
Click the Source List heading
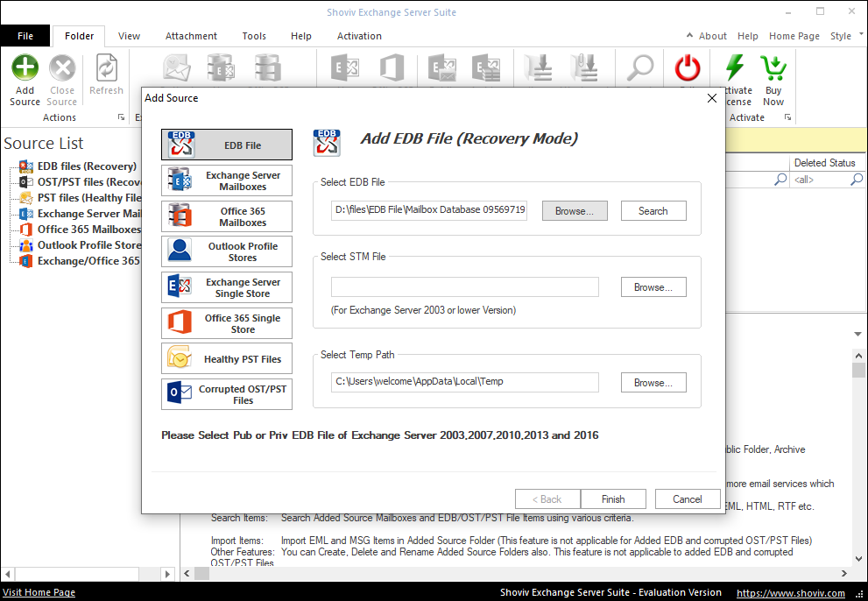pos(44,144)
